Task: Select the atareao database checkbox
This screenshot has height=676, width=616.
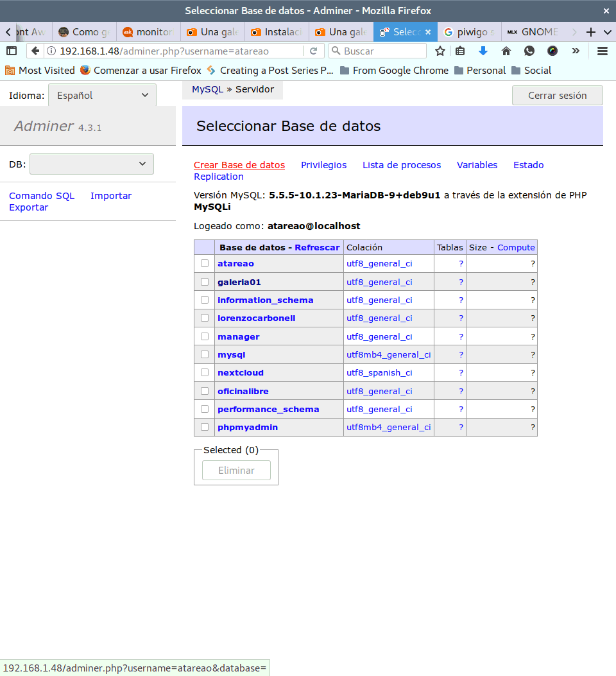Action: [205, 263]
